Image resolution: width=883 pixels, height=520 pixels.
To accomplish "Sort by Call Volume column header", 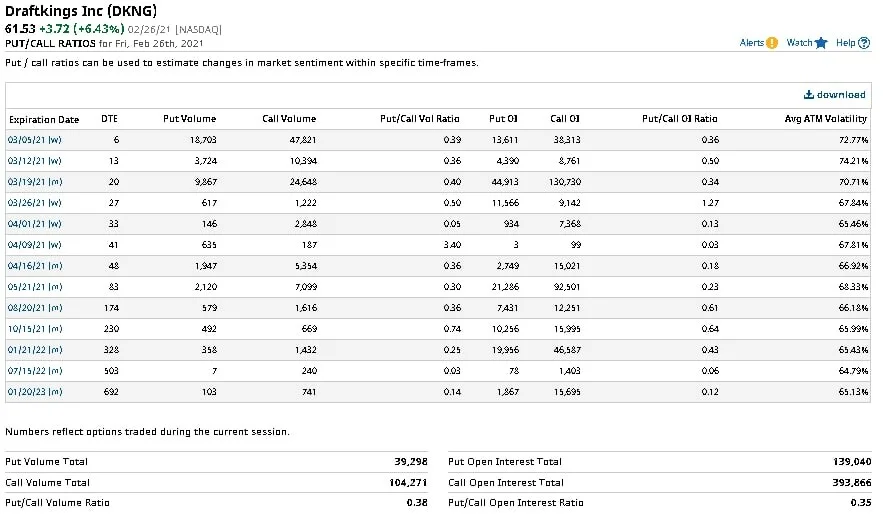I will tap(289, 119).
